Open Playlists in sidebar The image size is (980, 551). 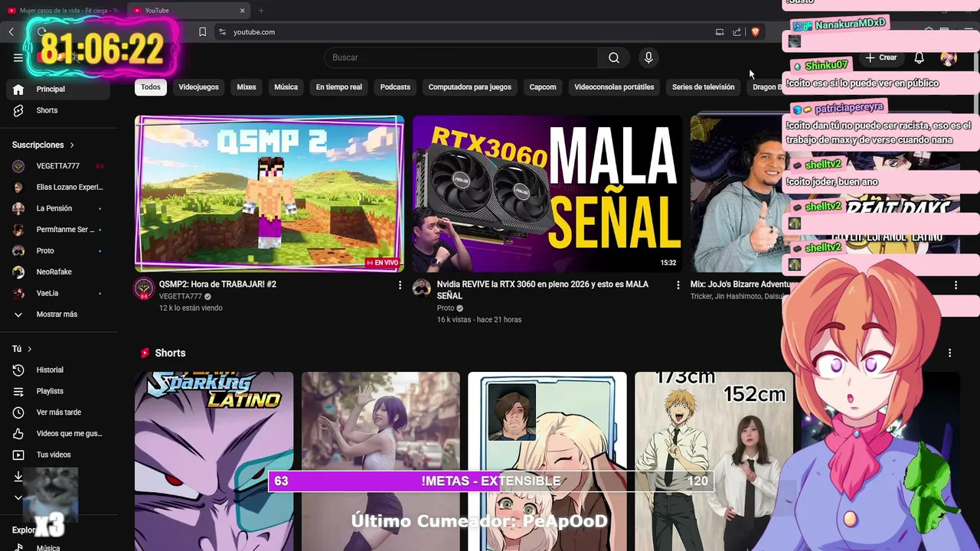point(59,391)
